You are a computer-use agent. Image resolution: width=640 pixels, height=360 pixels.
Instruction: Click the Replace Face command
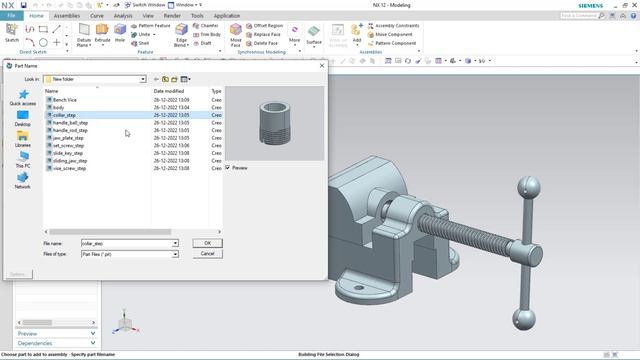coord(263,35)
